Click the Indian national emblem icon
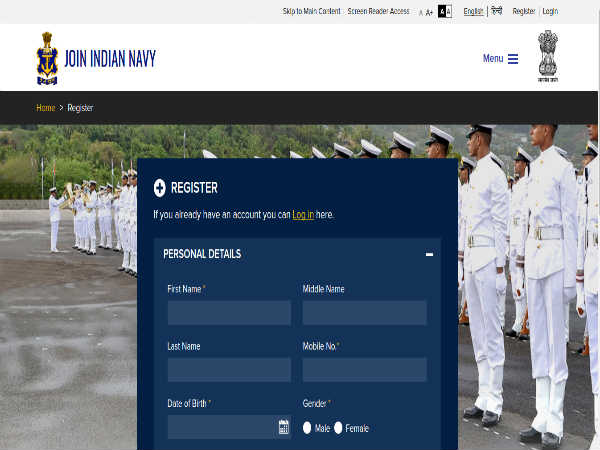The image size is (600, 450). click(548, 56)
